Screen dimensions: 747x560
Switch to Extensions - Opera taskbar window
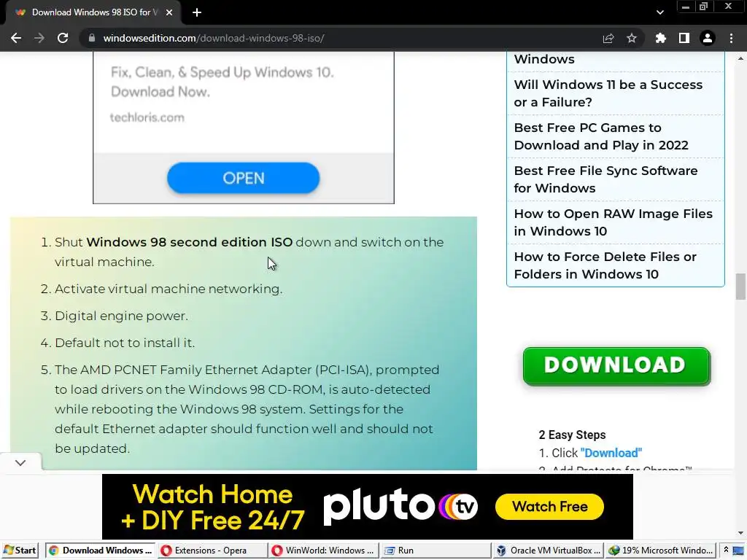tap(212, 551)
